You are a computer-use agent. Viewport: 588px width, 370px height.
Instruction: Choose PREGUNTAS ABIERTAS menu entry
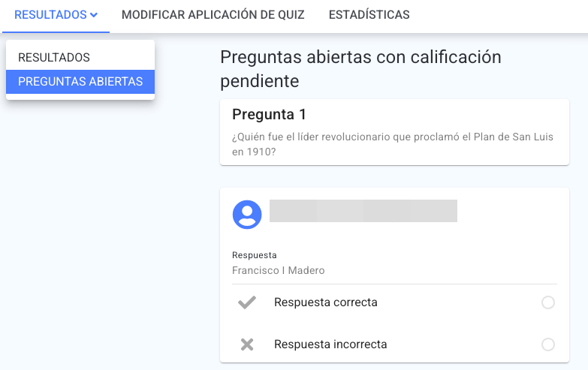click(x=80, y=82)
